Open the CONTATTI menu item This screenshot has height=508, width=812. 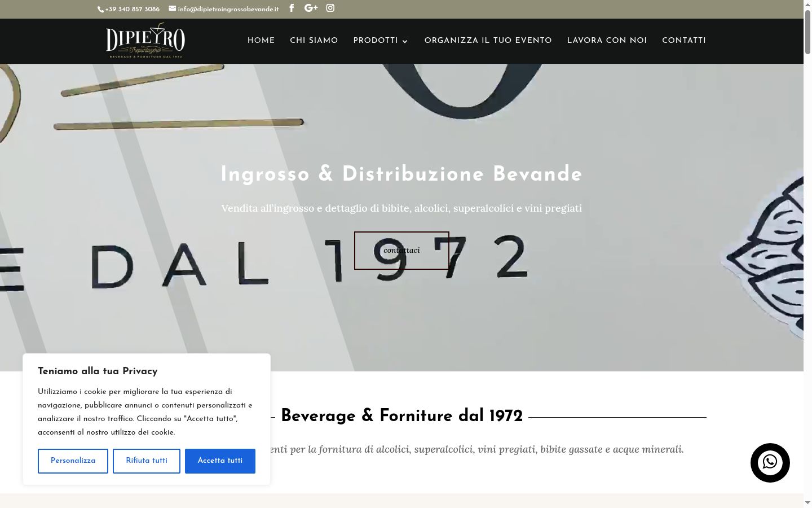(x=684, y=41)
